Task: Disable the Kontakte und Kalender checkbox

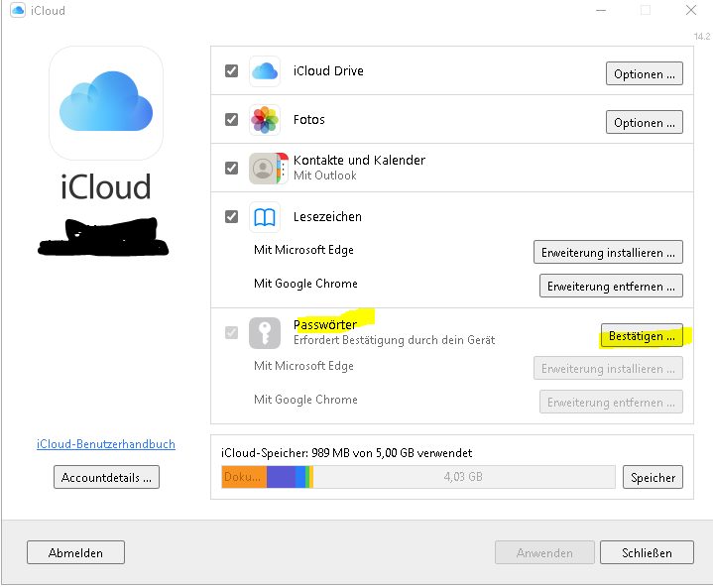Action: (231, 168)
